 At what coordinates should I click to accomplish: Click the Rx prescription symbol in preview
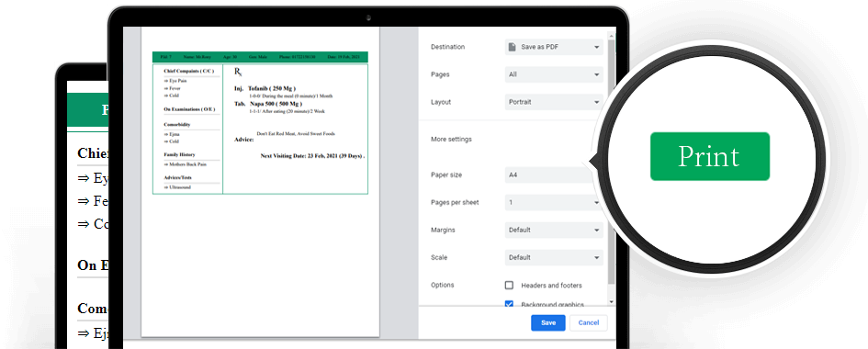pos(238,72)
